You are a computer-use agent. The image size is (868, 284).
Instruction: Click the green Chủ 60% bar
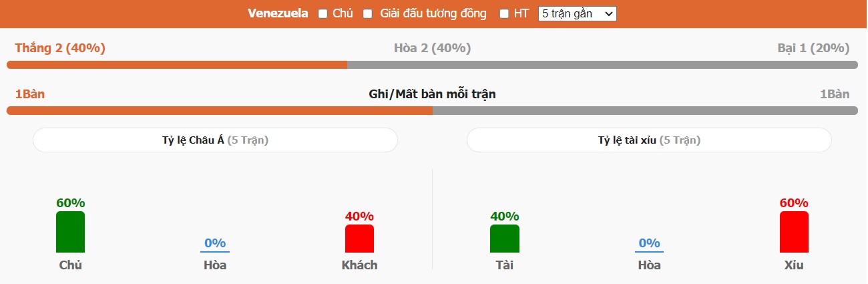tap(70, 232)
